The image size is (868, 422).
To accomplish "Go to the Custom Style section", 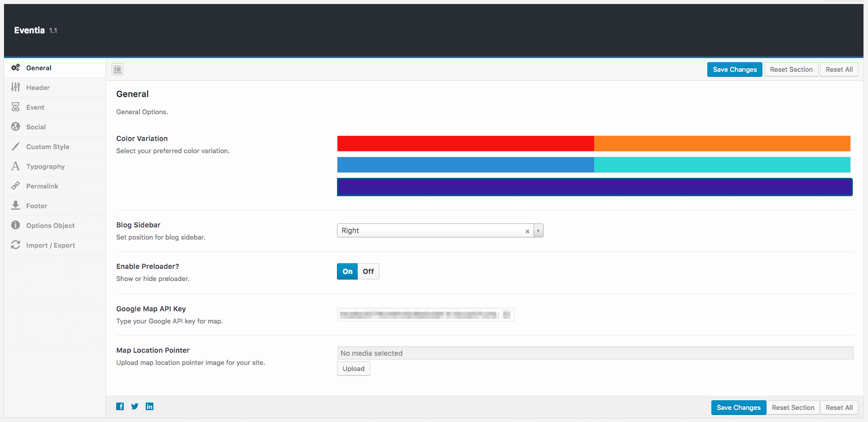I will (x=47, y=147).
